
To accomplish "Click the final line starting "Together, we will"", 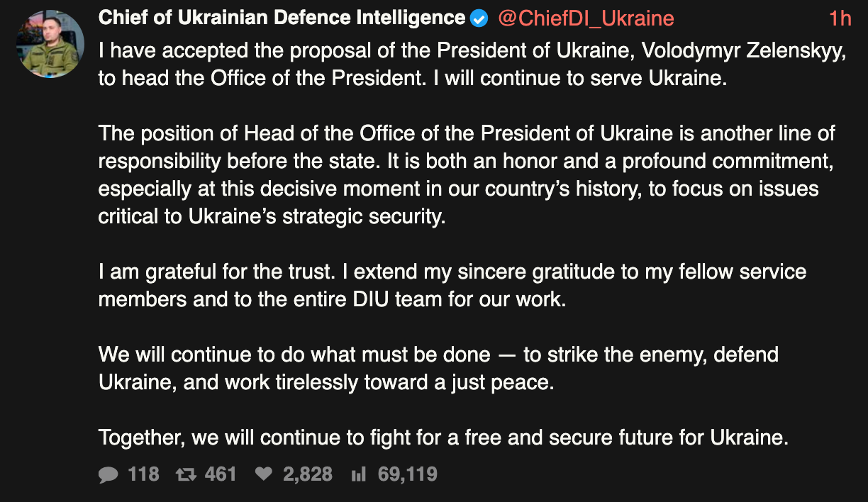I will [x=443, y=437].
